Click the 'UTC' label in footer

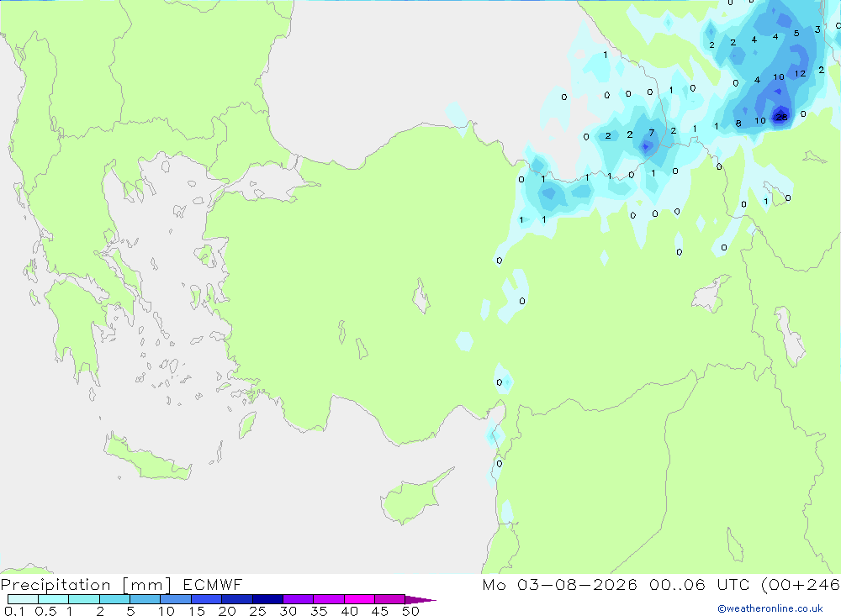(x=733, y=584)
